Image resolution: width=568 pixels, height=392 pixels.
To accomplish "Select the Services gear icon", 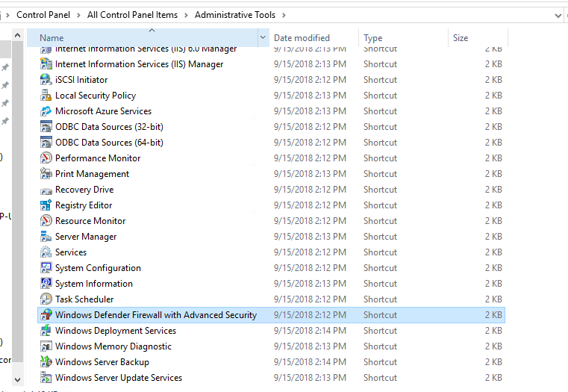I will coord(46,252).
